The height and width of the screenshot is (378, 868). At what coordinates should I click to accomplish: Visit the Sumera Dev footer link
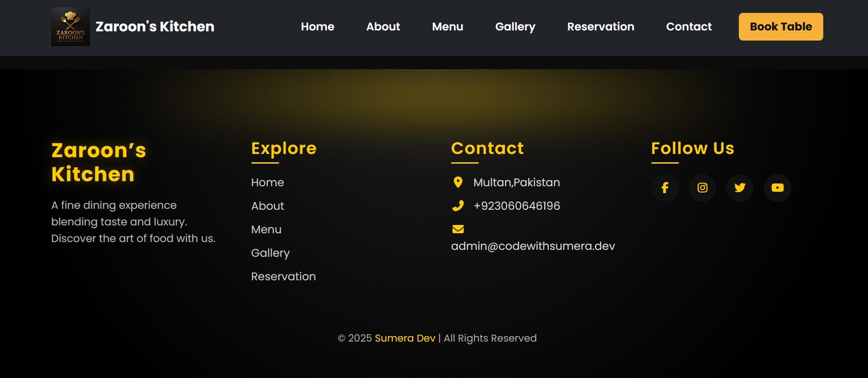(405, 338)
